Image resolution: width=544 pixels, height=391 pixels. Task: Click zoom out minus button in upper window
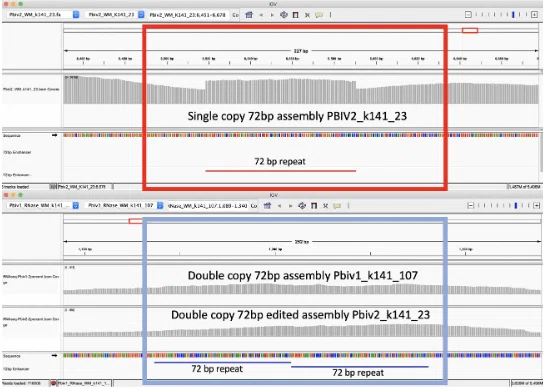click(468, 15)
